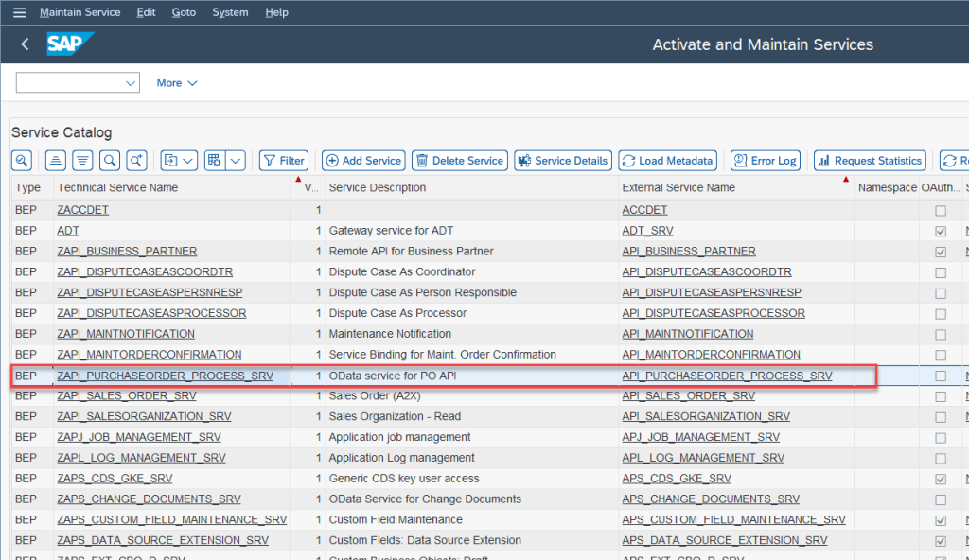Image resolution: width=969 pixels, height=560 pixels.
Task: Check OAuth box for ZACCDET service
Action: 940,210
